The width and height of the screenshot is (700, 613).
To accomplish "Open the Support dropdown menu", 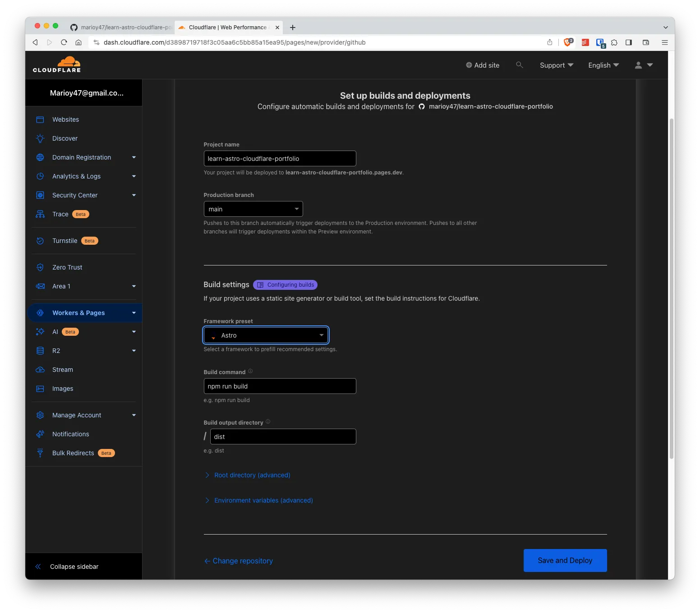I will 557,65.
